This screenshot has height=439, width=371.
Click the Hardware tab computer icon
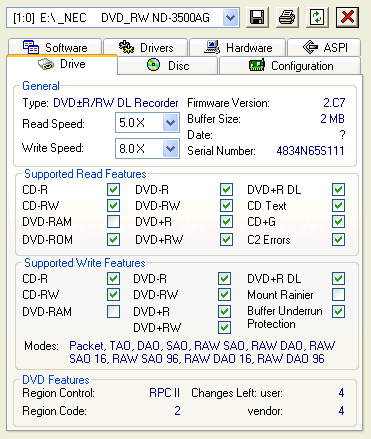click(212, 47)
